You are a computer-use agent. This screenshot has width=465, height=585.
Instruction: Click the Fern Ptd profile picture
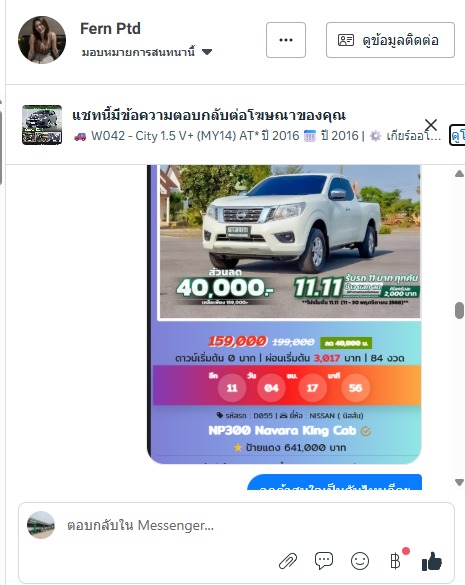[42, 40]
